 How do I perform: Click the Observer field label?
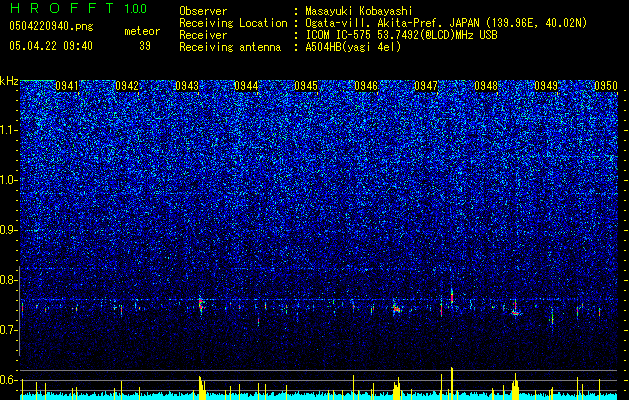[x=203, y=11]
